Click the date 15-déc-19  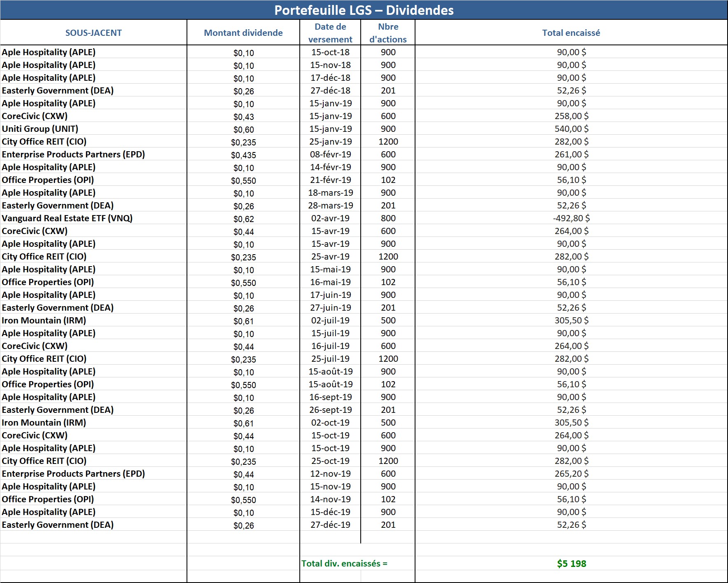[x=330, y=512]
